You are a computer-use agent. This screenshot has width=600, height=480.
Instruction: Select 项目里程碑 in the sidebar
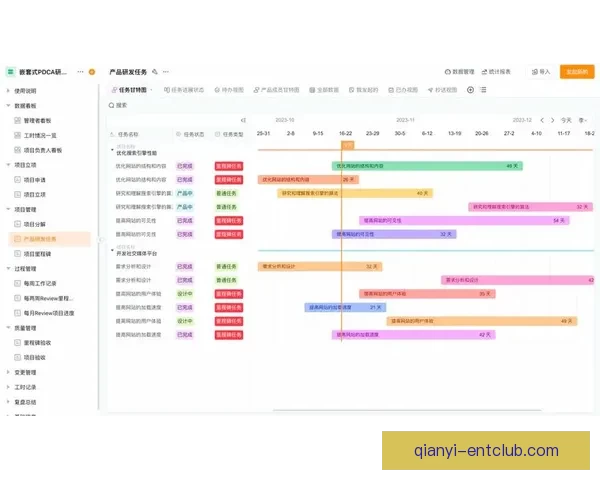(x=40, y=254)
